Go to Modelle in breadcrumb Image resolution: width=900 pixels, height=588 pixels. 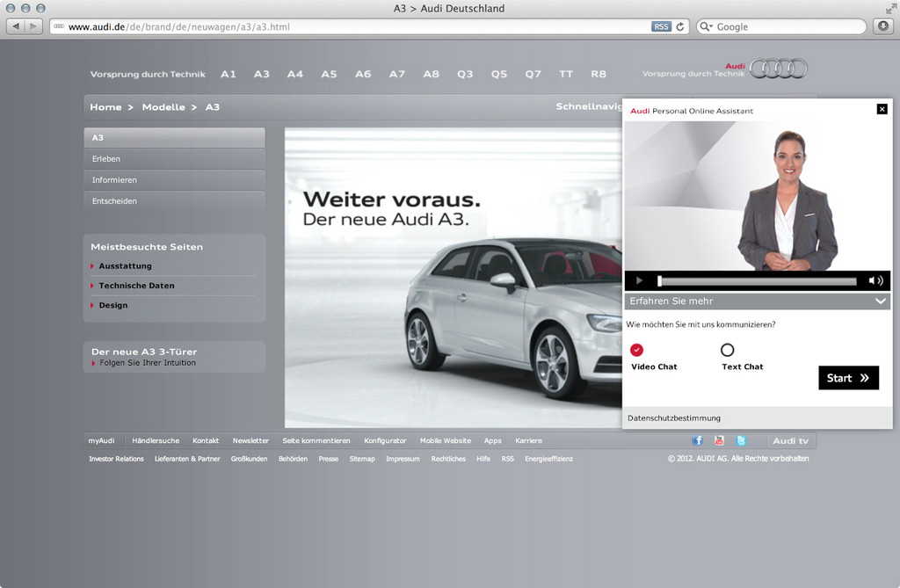[x=163, y=107]
